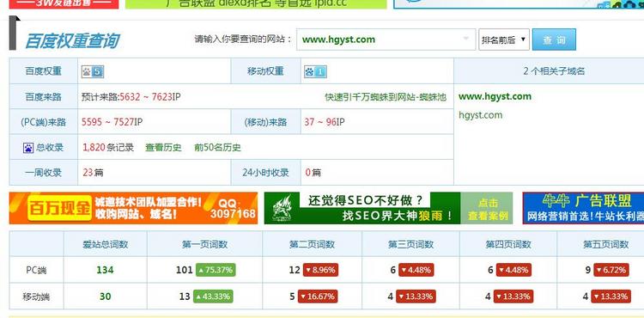Image resolution: width=644 pixels, height=318 pixels.
Task: Expand the website URL history dropdown arrow
Action: 466,39
